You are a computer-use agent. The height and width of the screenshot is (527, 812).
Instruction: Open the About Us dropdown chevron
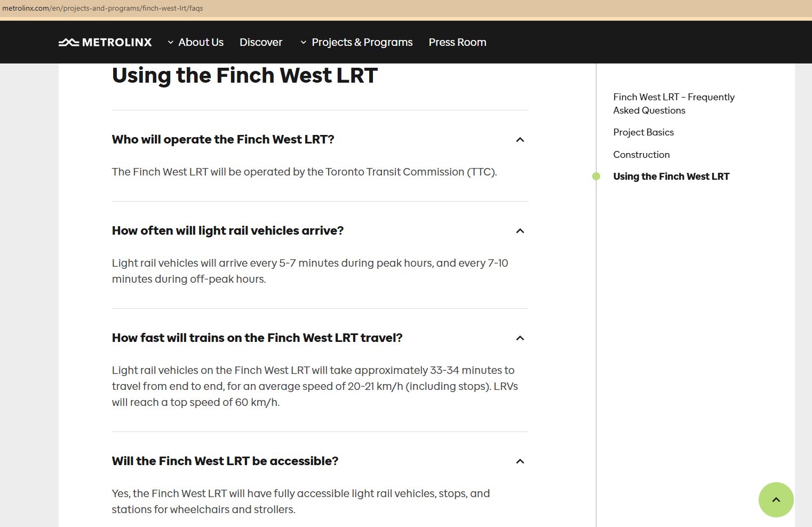pyautogui.click(x=171, y=42)
